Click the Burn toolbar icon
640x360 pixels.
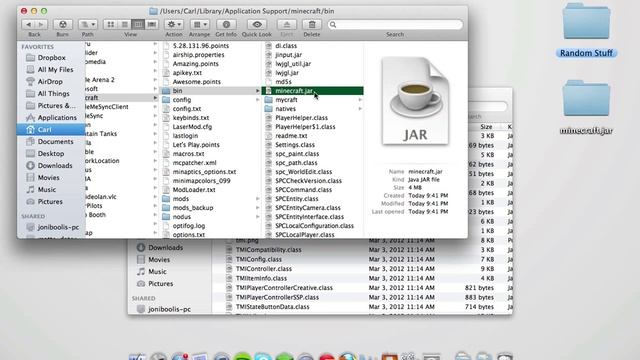tap(62, 24)
